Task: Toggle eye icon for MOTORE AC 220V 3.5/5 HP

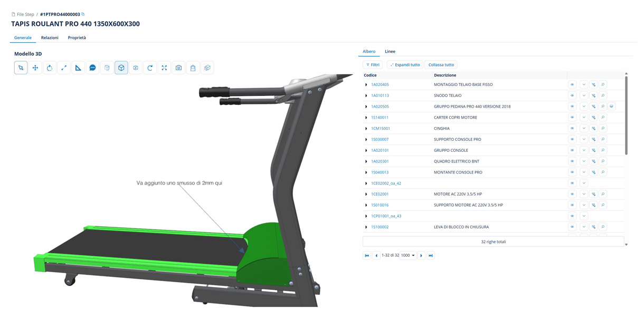Action: (x=572, y=195)
